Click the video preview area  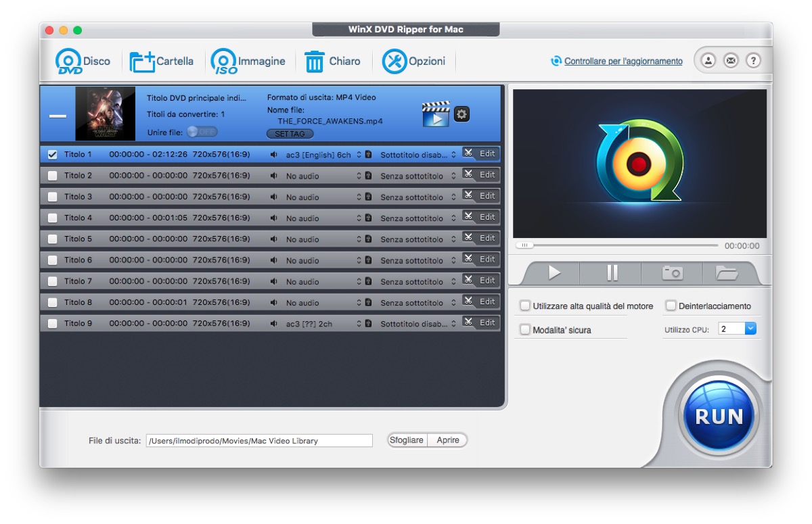tap(639, 164)
